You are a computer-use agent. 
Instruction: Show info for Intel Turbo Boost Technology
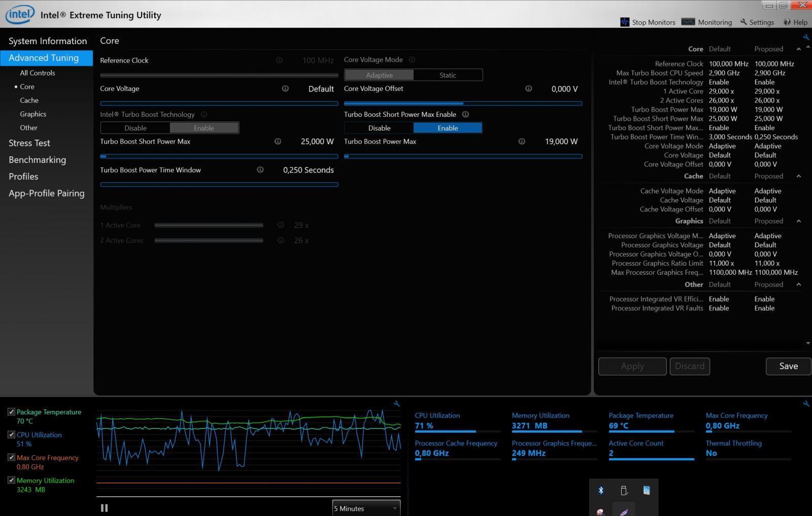pos(204,114)
